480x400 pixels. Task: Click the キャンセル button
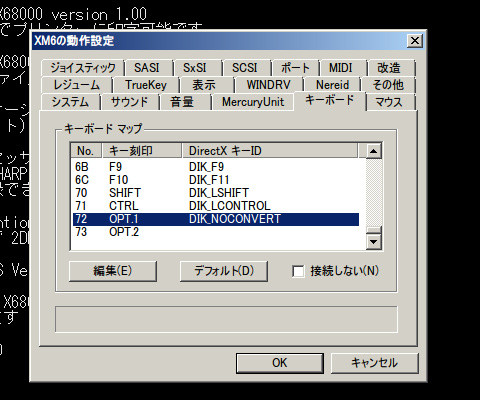click(x=374, y=363)
